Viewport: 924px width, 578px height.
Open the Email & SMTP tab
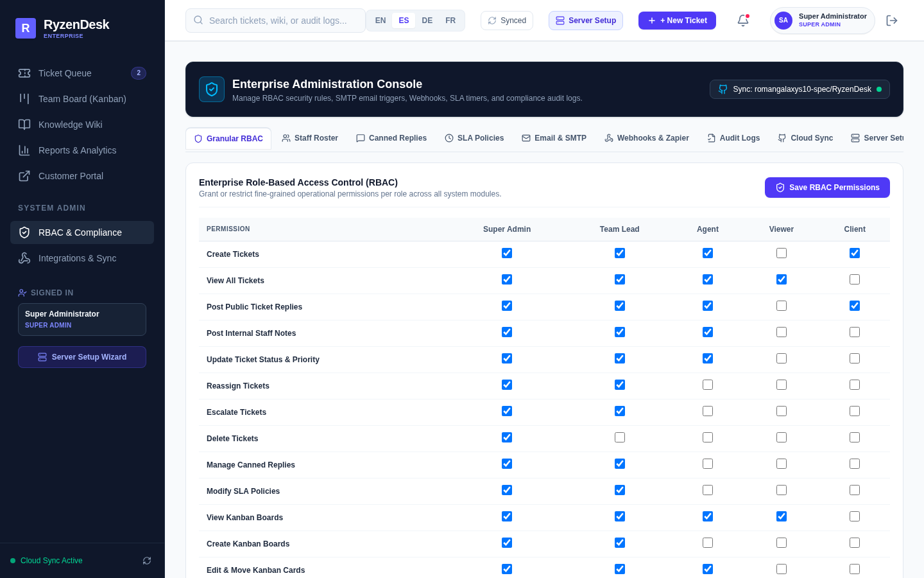tap(554, 138)
